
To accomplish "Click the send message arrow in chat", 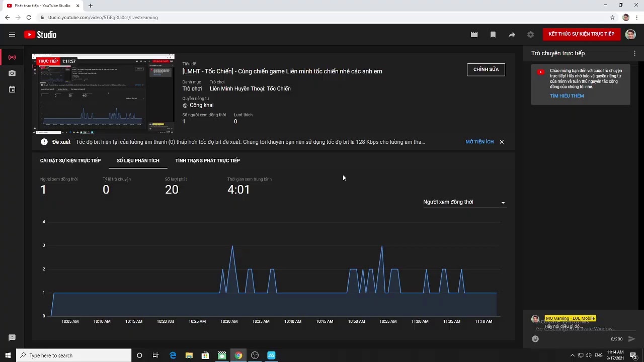I will tap(632, 339).
